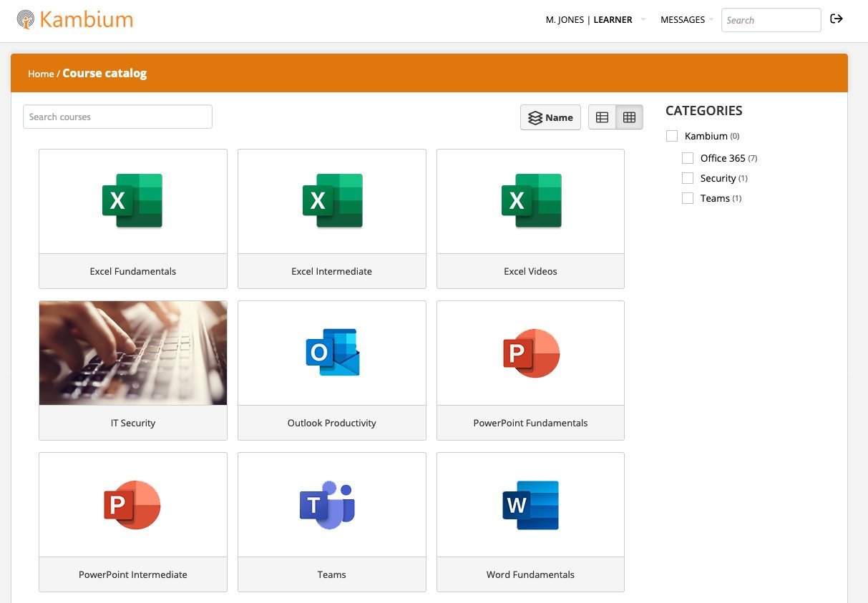Click the Excel Fundamentals title label
Image resolution: width=868 pixels, height=603 pixels.
pyautogui.click(x=133, y=271)
